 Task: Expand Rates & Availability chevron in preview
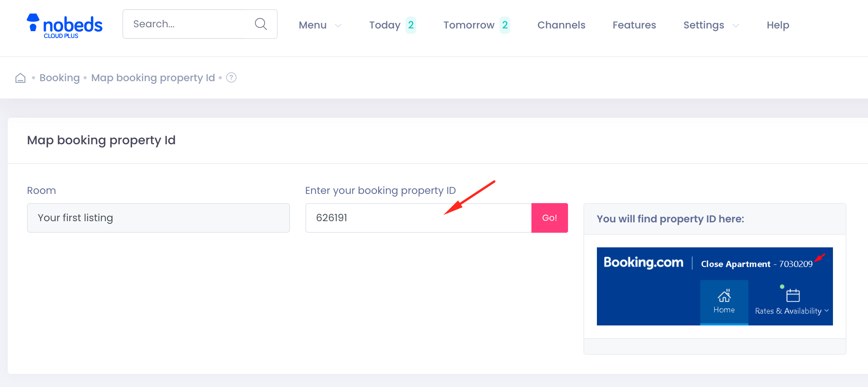827,311
